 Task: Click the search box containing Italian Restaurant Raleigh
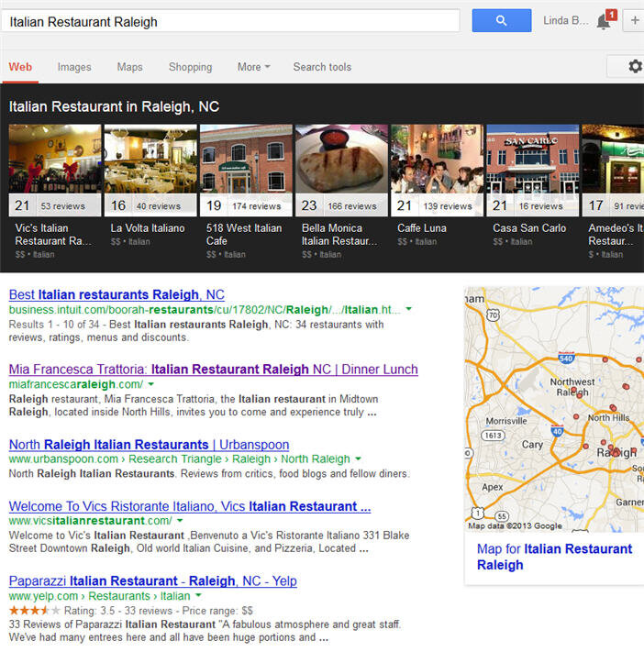point(230,21)
